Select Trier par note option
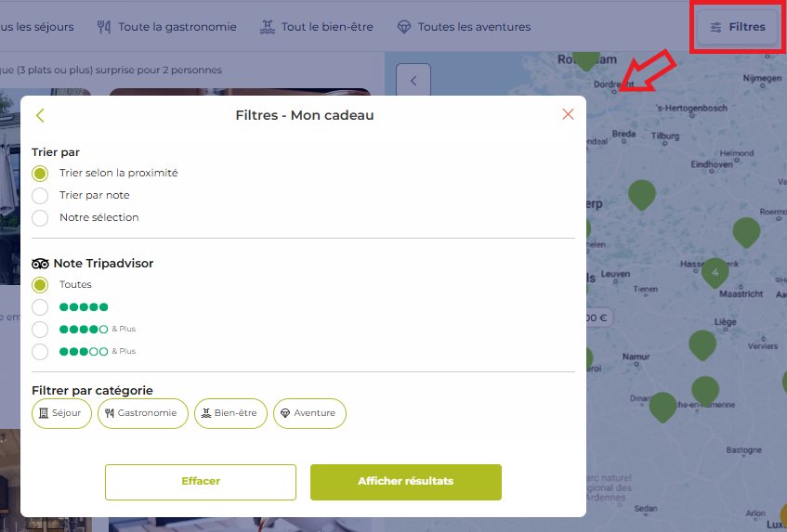 point(40,196)
